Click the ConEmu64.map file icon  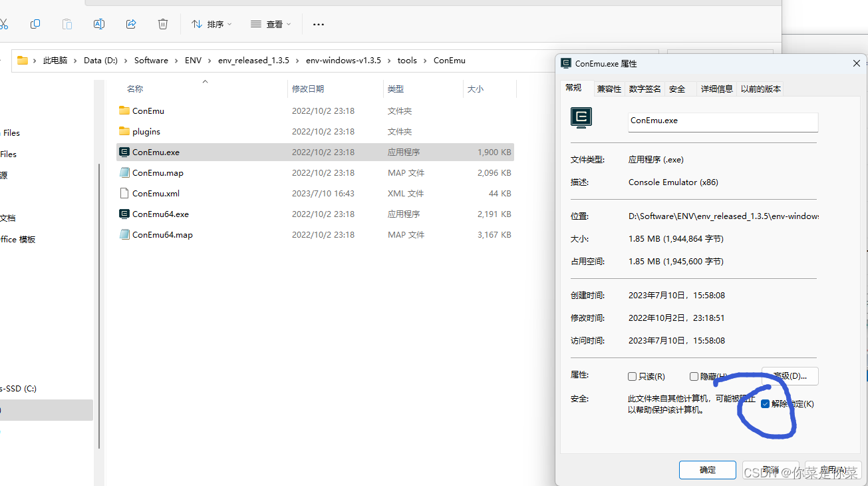pos(124,234)
